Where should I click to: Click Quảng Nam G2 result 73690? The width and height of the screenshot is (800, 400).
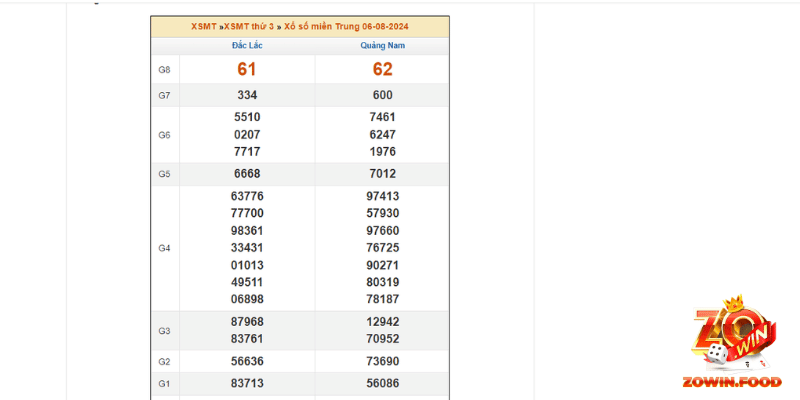pyautogui.click(x=382, y=361)
